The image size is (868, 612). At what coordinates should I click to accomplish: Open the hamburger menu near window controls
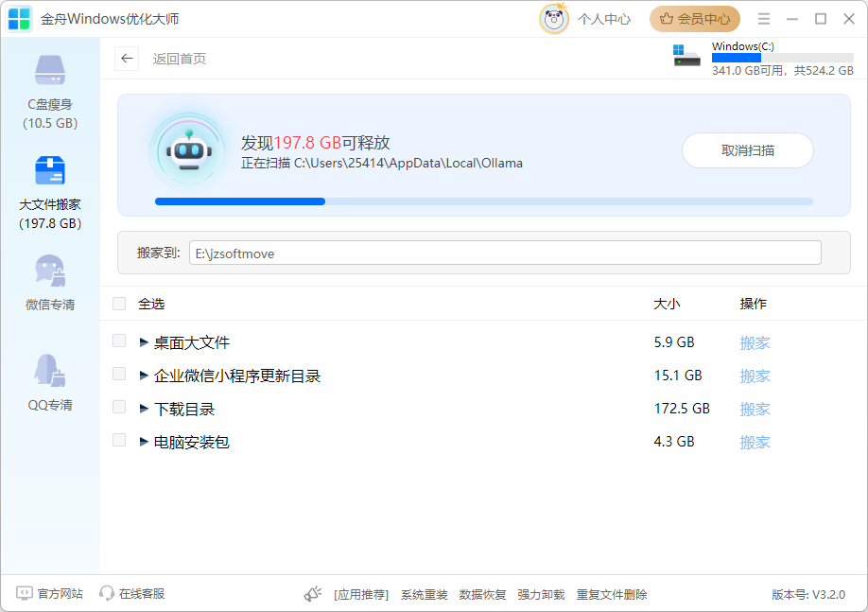click(x=763, y=18)
